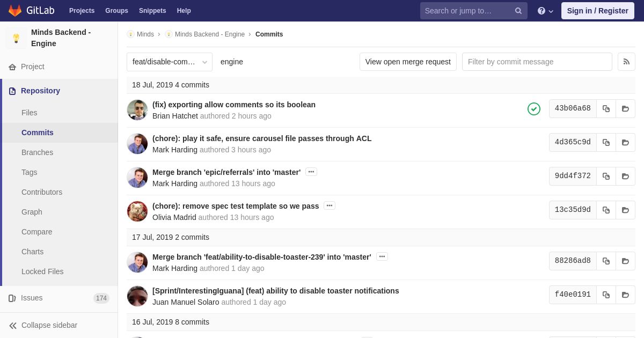
Task: Open the commits RSS feed
Action: [626, 62]
